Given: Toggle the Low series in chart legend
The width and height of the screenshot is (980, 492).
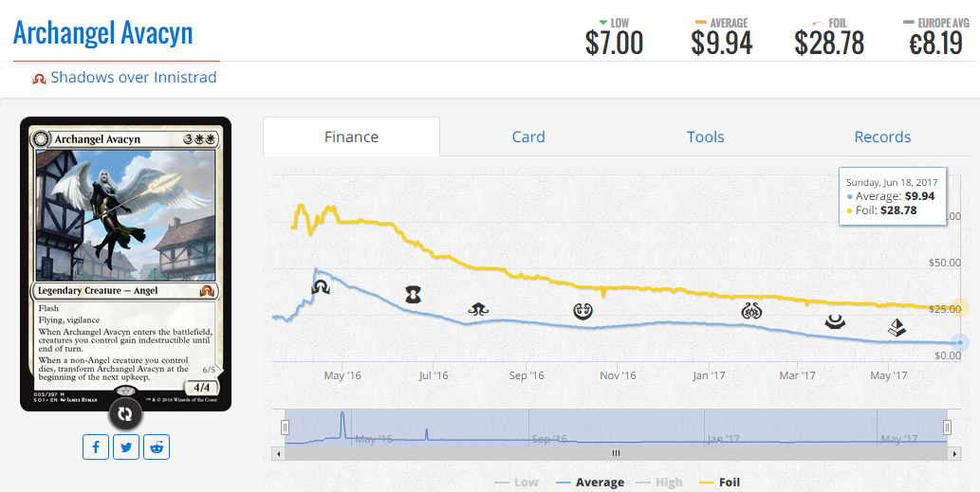Looking at the screenshot, I should tap(516, 483).
